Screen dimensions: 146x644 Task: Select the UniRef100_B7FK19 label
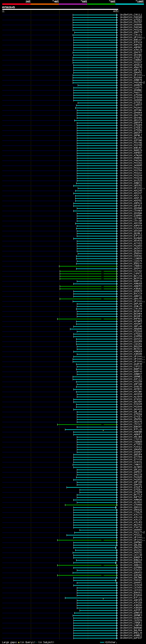pyautogui.click(x=131, y=42)
